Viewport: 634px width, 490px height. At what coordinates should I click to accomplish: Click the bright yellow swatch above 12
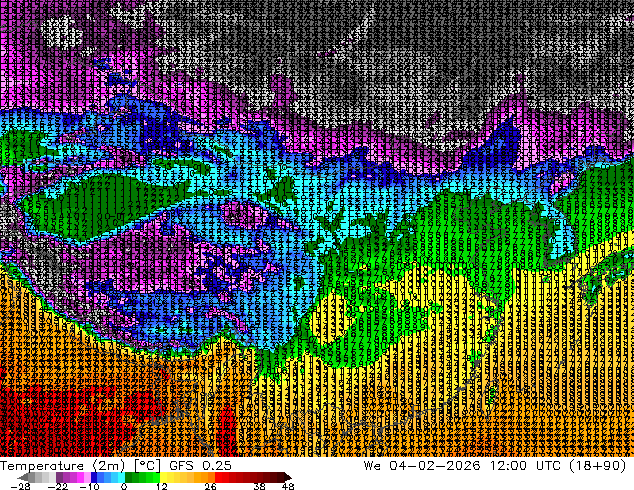point(163,477)
